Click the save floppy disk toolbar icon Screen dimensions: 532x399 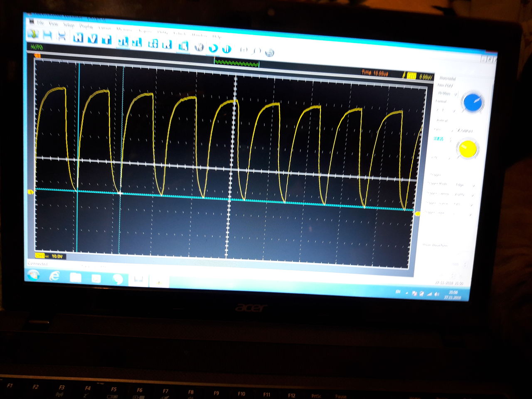coord(47,36)
